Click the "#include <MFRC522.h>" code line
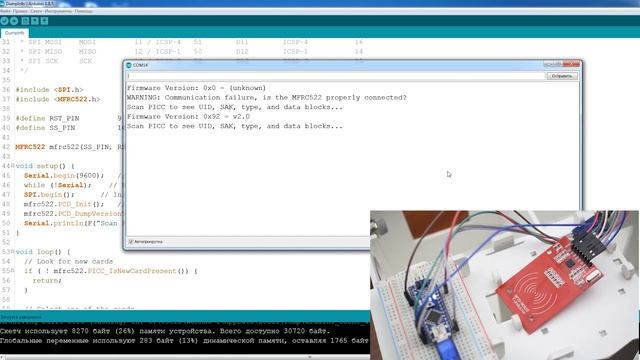 click(x=58, y=99)
